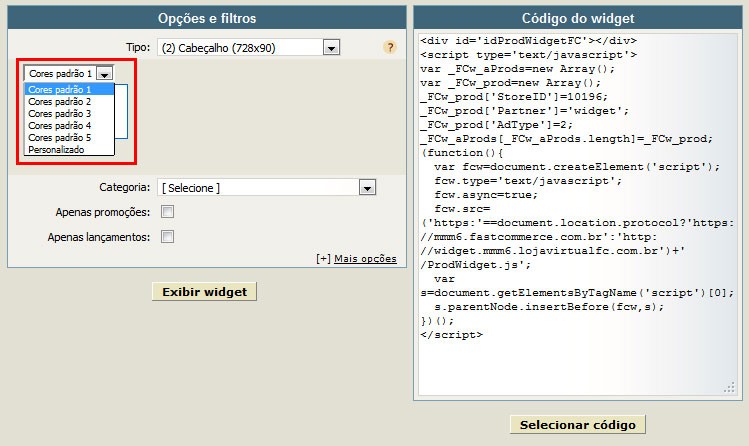
Task: Open the Mais opções link
Action: [x=365, y=259]
